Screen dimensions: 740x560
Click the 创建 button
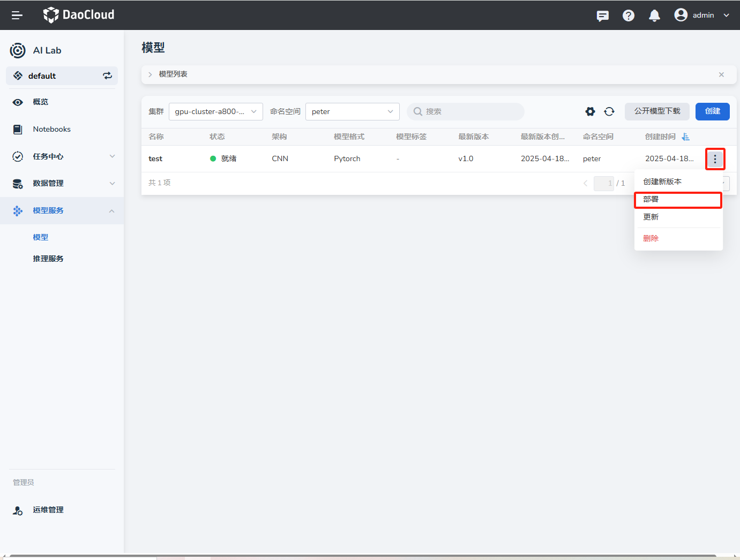[x=712, y=111]
